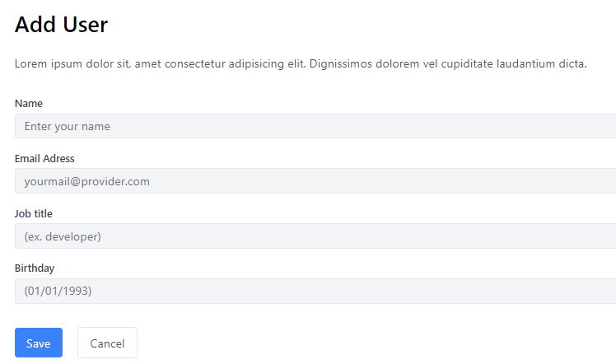Click into the Job title field
Viewport: 616px width, 364px height.
(x=315, y=236)
